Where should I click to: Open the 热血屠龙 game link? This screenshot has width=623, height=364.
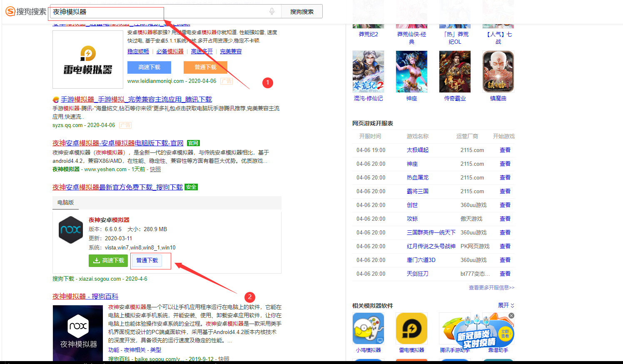[x=418, y=177]
